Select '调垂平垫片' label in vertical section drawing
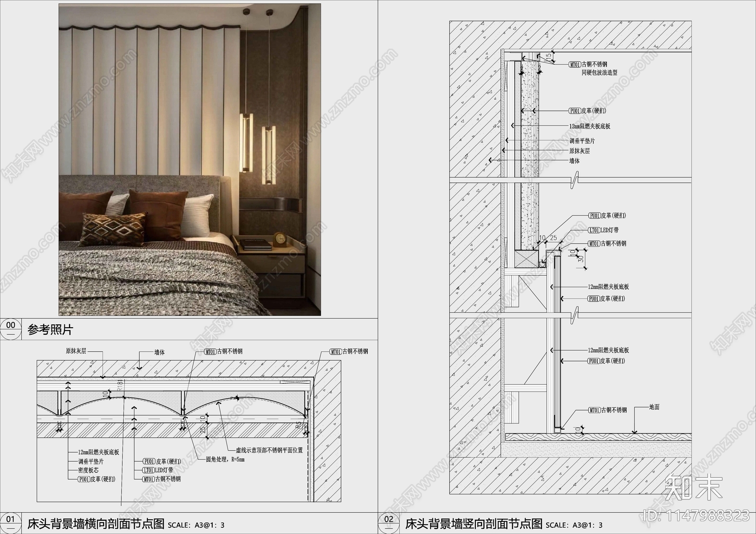 pyautogui.click(x=582, y=141)
